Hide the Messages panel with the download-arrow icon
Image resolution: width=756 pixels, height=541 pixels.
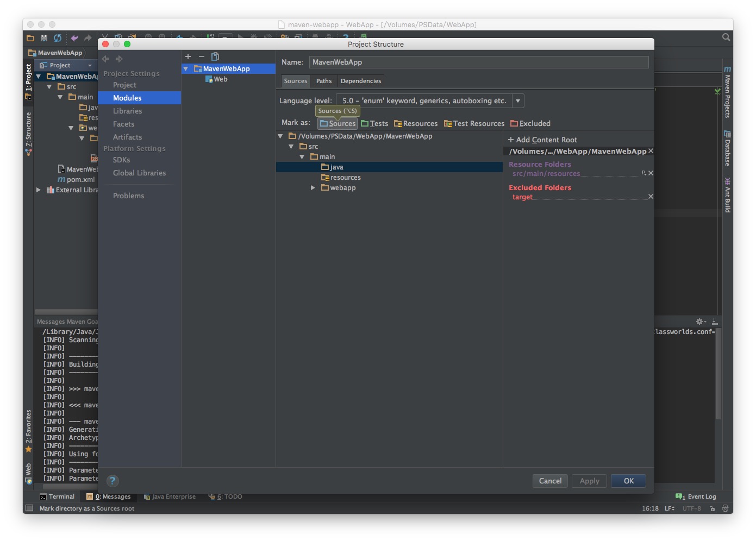pyautogui.click(x=715, y=322)
